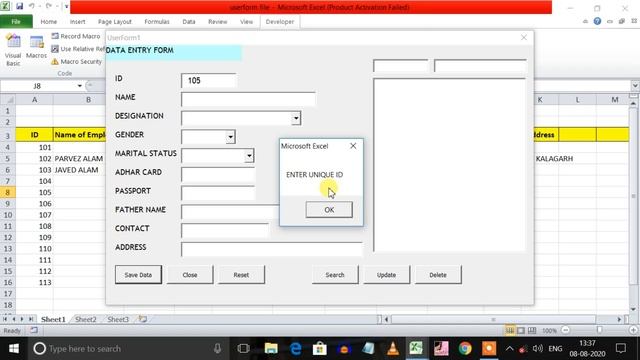Click the ID field showing 105
This screenshot has width=640, height=360.
[x=209, y=81]
